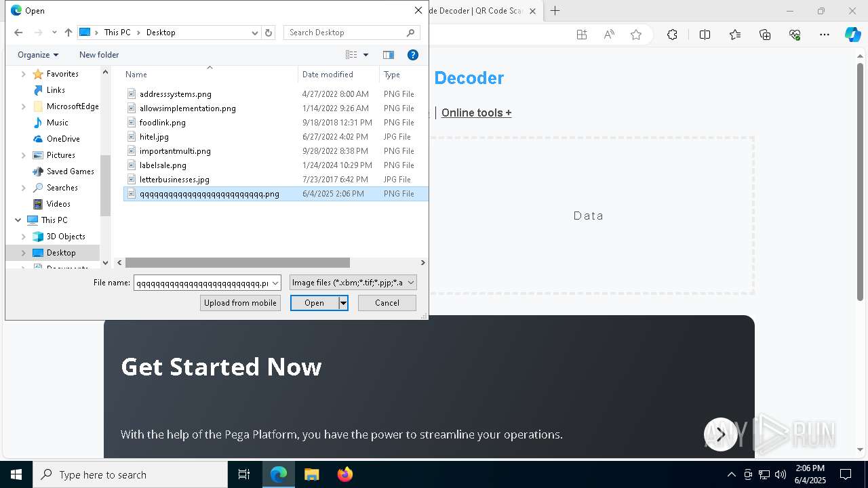Select hitel.jpg file

[x=154, y=137]
